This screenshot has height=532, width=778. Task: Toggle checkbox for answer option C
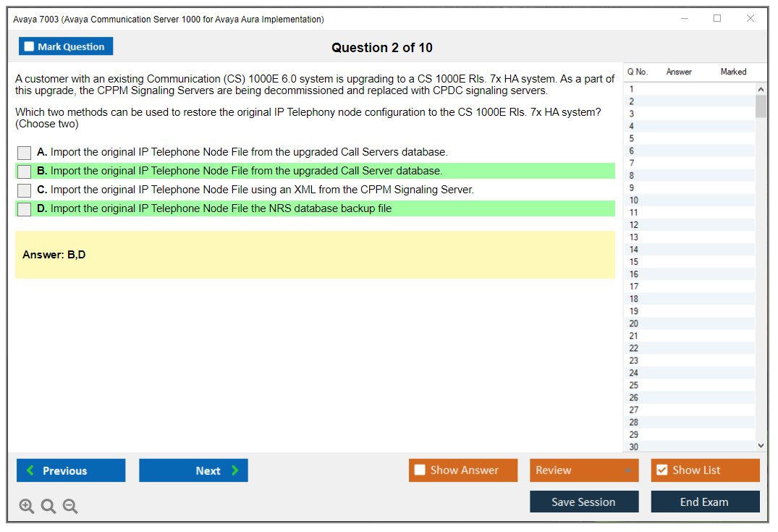[x=25, y=190]
